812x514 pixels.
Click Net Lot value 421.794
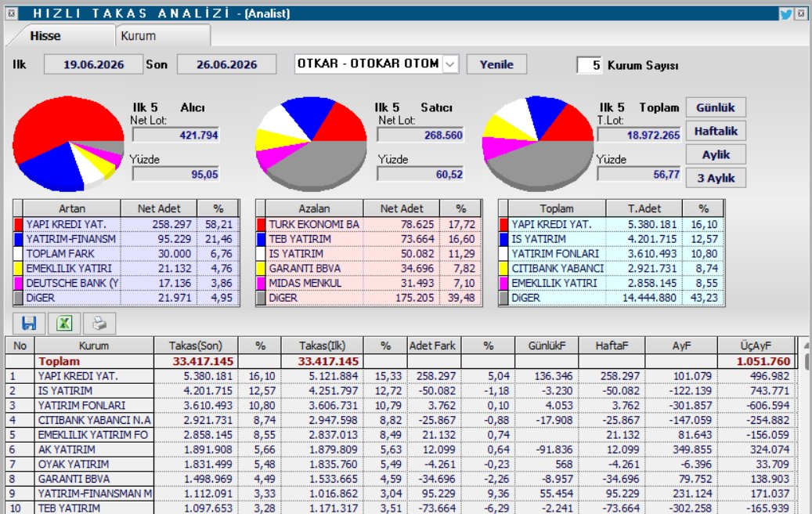(x=175, y=136)
